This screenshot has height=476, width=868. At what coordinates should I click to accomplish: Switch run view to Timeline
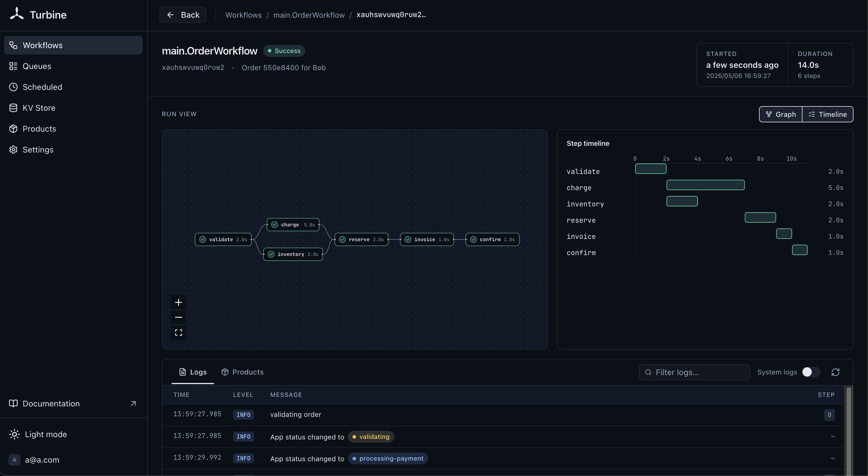point(828,114)
